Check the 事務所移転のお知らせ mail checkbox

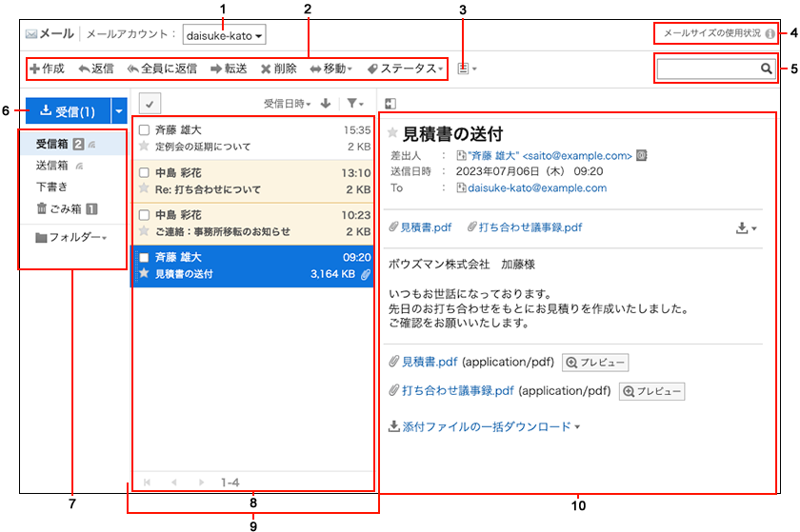coord(145,215)
